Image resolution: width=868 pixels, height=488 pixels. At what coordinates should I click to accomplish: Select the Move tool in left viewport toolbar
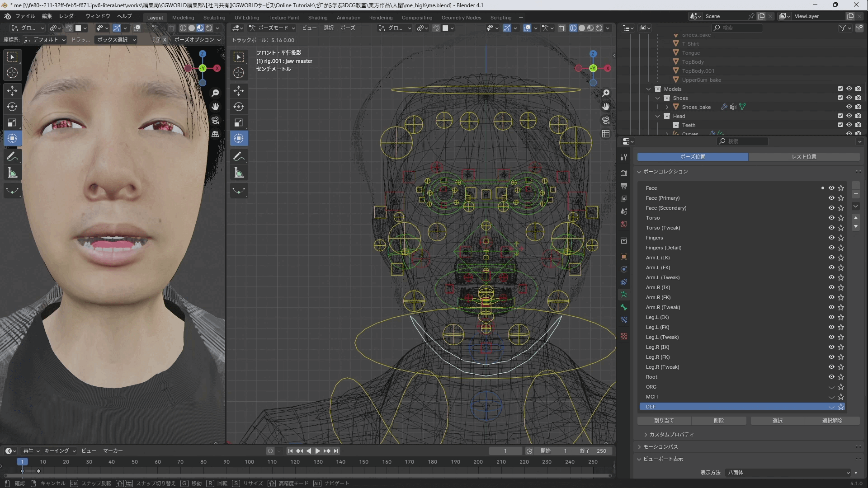[12, 91]
